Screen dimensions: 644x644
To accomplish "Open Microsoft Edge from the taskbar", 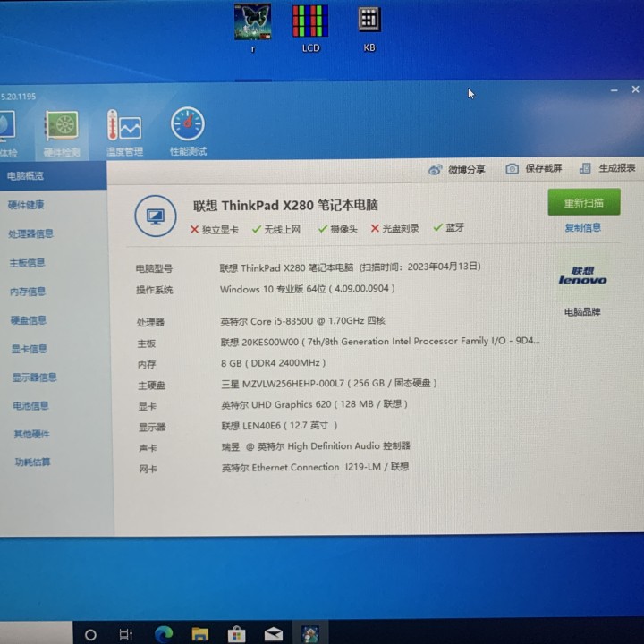I will tap(164, 634).
